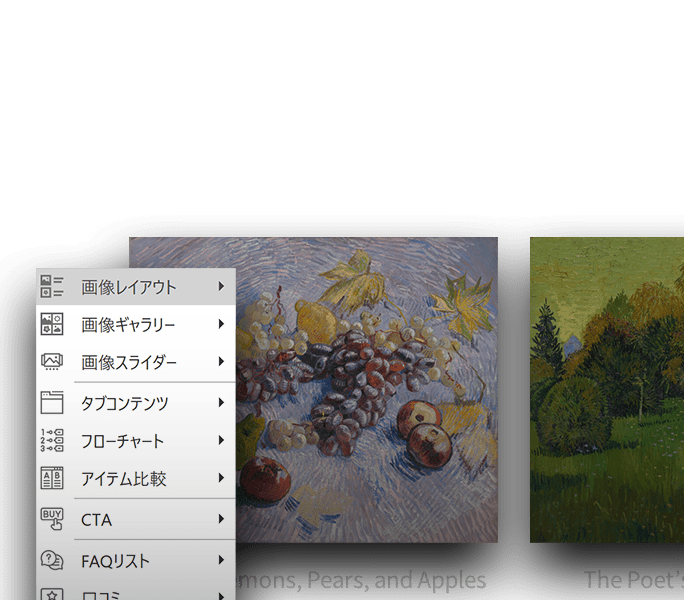Image resolution: width=684 pixels, height=600 pixels.
Task: Expand the 画像レイアウト submenu arrow
Action: pos(222,286)
